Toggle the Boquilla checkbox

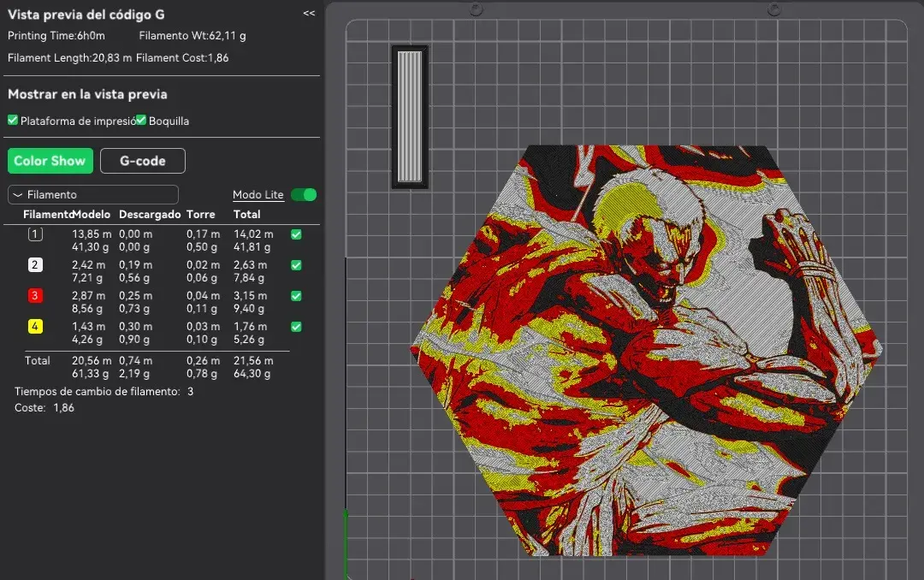pos(141,121)
